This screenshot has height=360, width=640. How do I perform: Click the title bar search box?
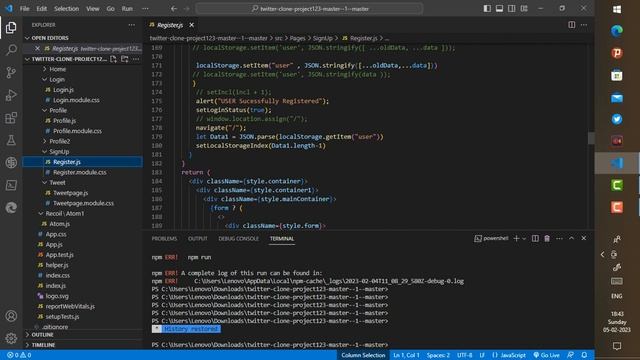tap(309, 9)
